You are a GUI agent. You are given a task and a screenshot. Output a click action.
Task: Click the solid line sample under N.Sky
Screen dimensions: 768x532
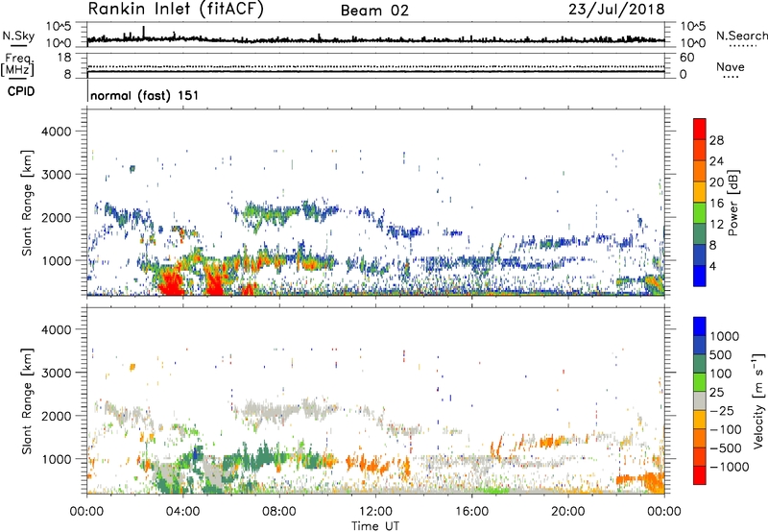[18, 46]
